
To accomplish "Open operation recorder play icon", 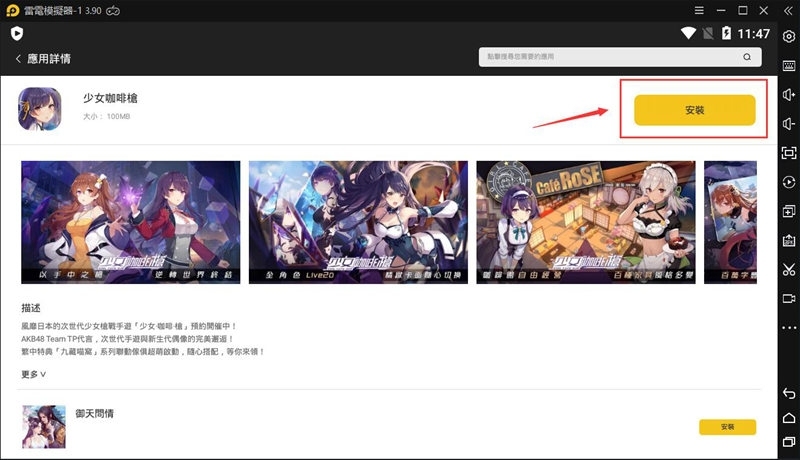I will pyautogui.click(x=789, y=182).
